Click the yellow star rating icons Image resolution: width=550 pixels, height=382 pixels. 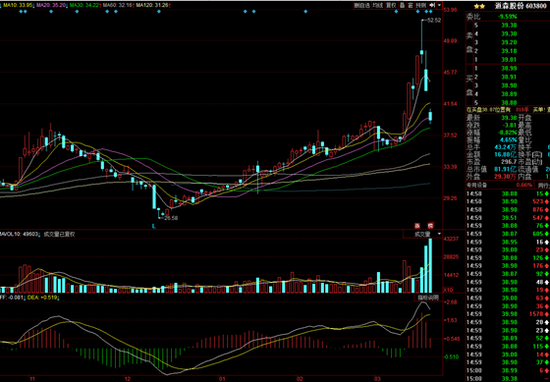coord(479,6)
